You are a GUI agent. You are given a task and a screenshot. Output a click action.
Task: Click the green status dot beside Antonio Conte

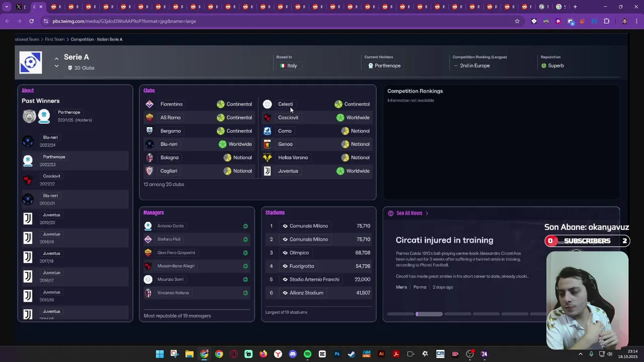[245, 226]
